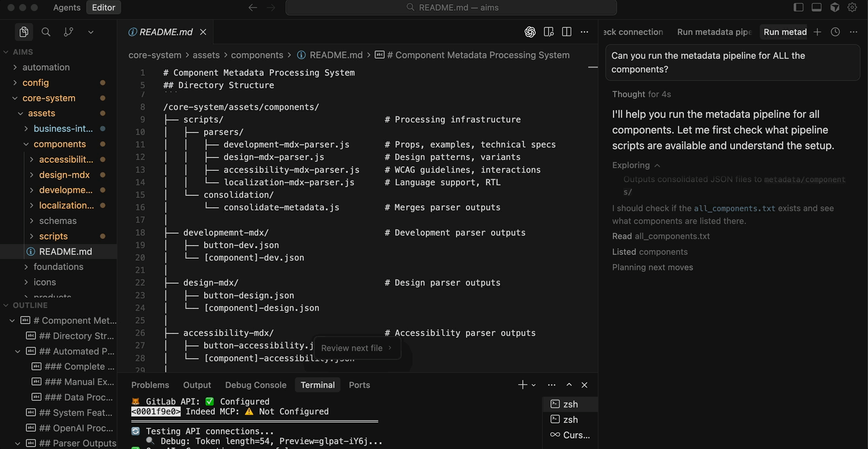
Task: Click the OpenAI icon in the editor toolbar
Action: (x=530, y=32)
